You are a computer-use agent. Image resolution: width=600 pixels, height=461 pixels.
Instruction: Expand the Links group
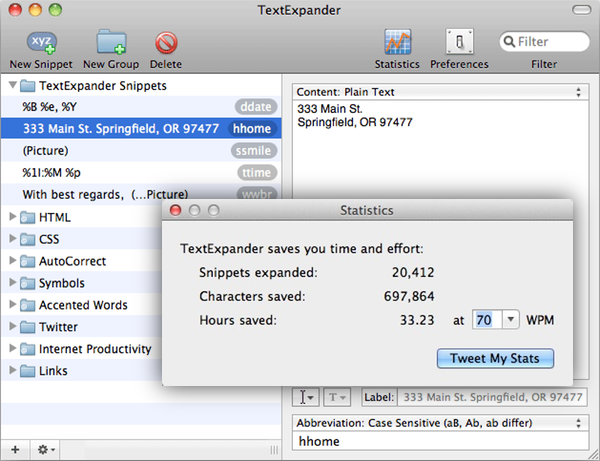[x=13, y=370]
